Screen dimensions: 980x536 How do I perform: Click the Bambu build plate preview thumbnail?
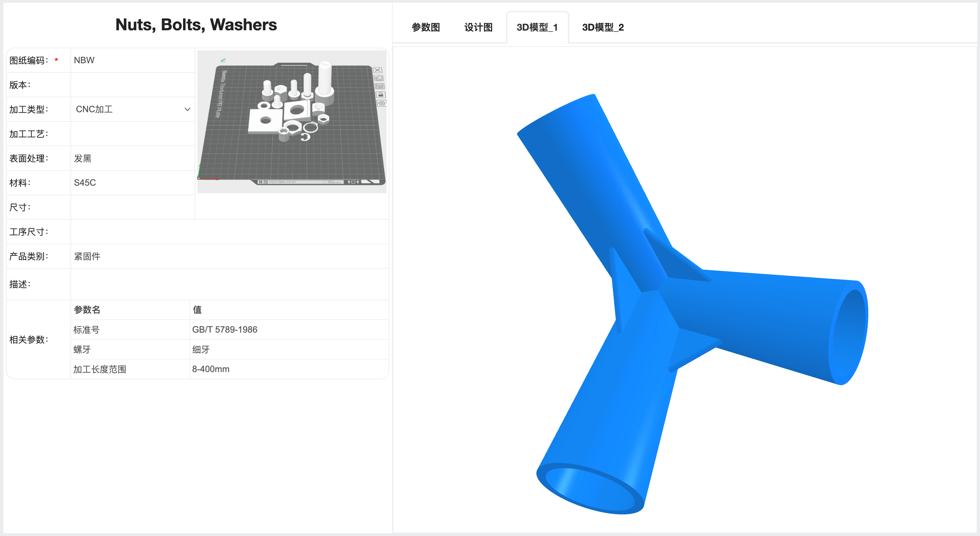pyautogui.click(x=291, y=122)
